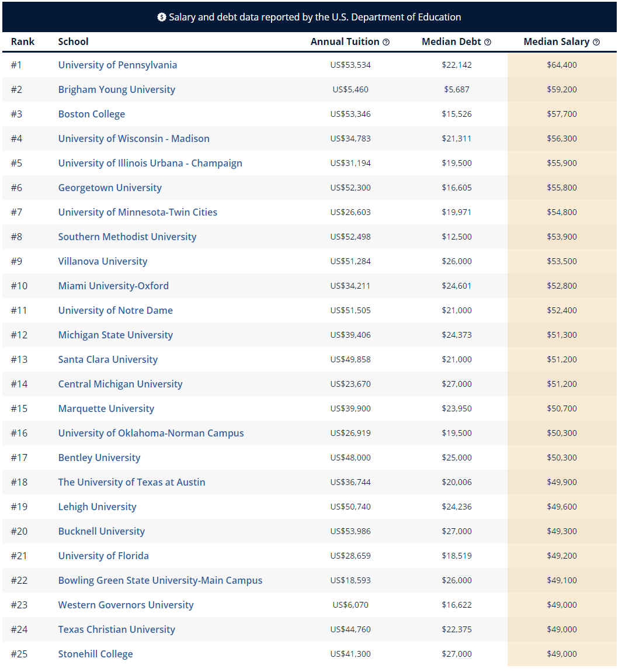Click the Rank column header

23,42
